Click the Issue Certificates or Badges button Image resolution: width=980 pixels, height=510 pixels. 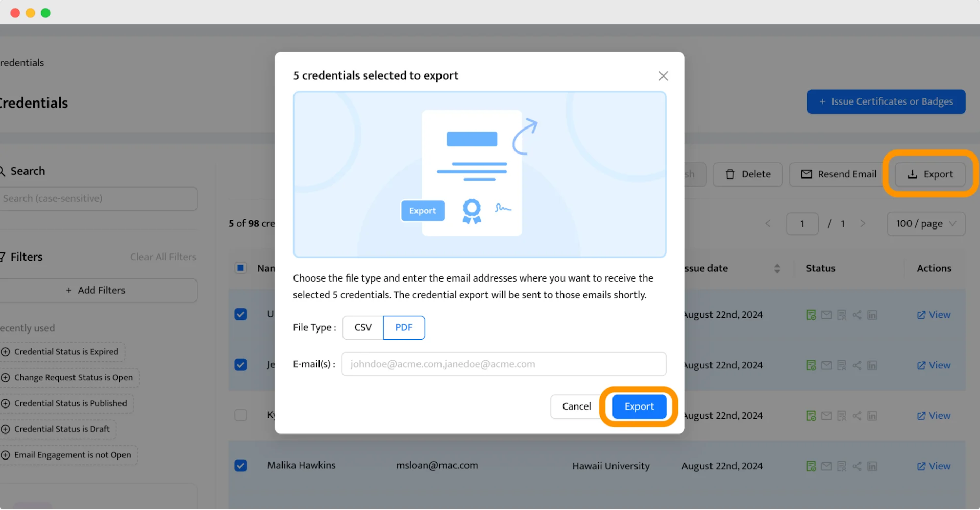click(886, 101)
